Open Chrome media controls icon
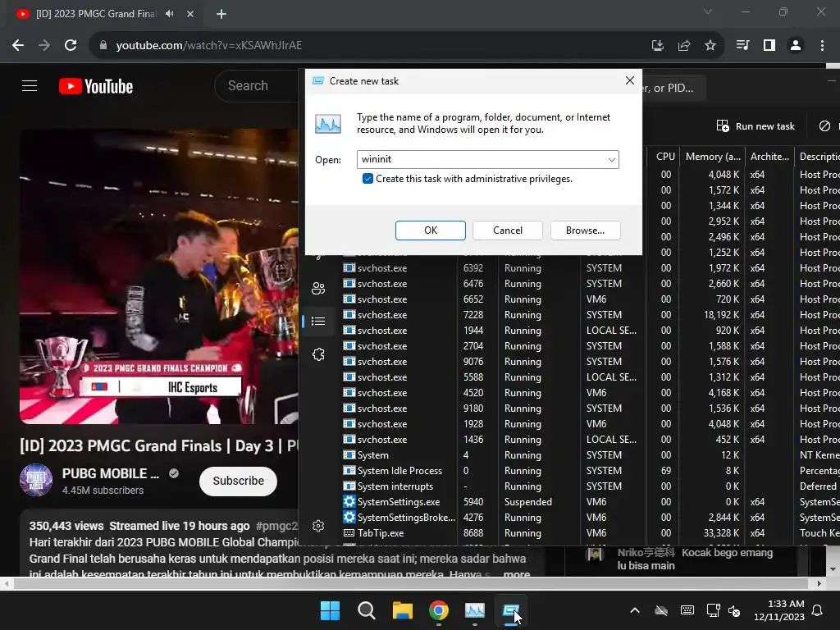The width and height of the screenshot is (840, 630). (742, 46)
